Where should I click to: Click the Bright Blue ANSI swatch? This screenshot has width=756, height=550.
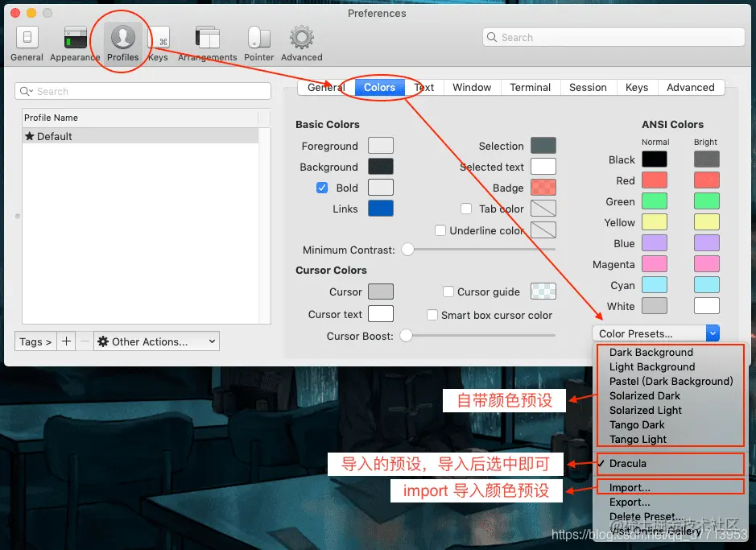tap(707, 243)
